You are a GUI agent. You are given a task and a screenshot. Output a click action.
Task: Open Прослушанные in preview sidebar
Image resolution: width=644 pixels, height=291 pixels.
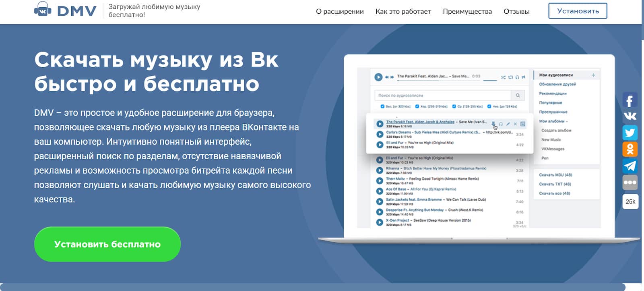[553, 112]
